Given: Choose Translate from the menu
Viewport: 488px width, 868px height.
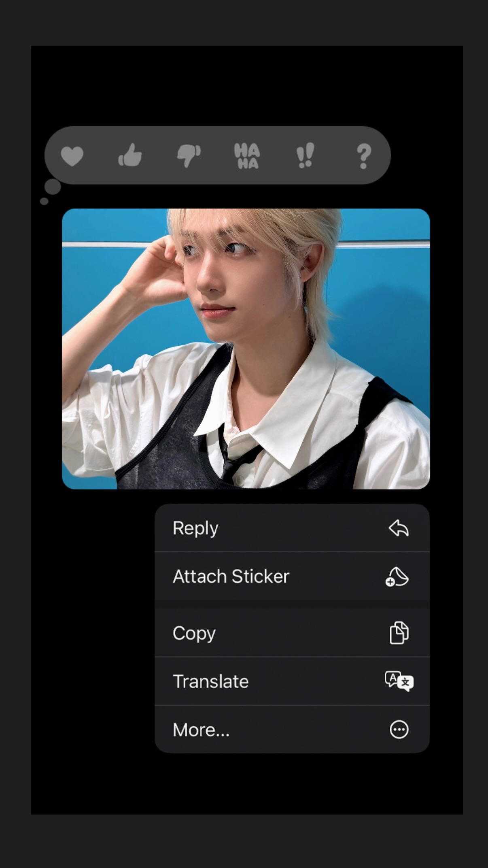Looking at the screenshot, I should coord(211,681).
